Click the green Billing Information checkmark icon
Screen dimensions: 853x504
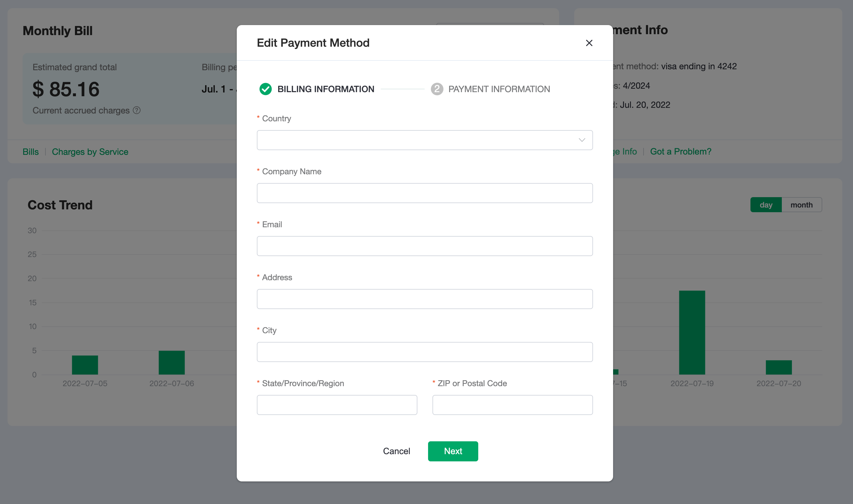(265, 89)
